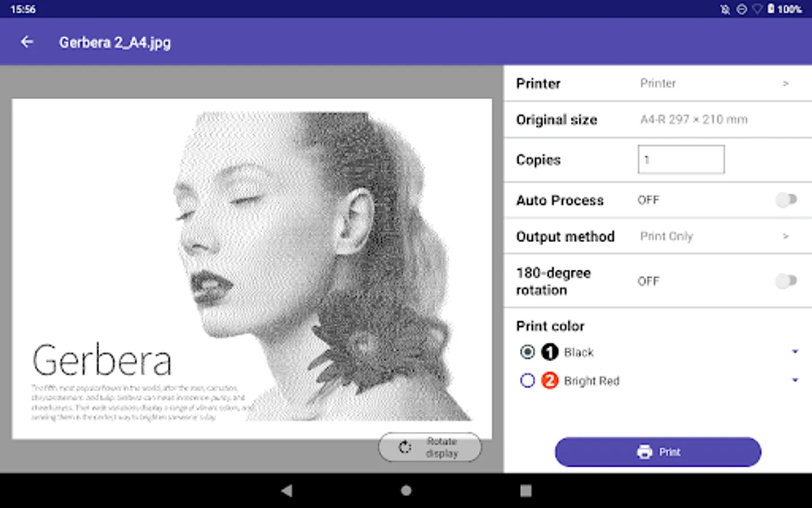The width and height of the screenshot is (812, 508).
Task: Click the Rotate display button
Action: coord(430,447)
